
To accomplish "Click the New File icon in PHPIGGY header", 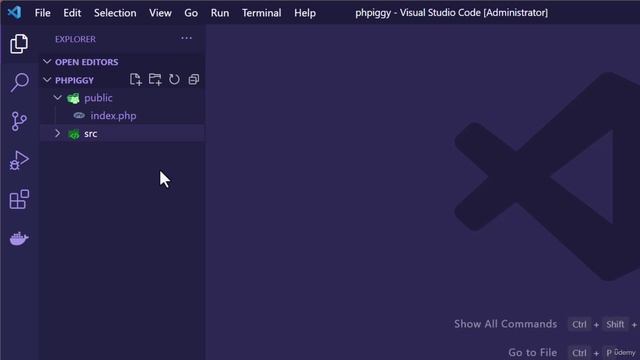I will (136, 80).
